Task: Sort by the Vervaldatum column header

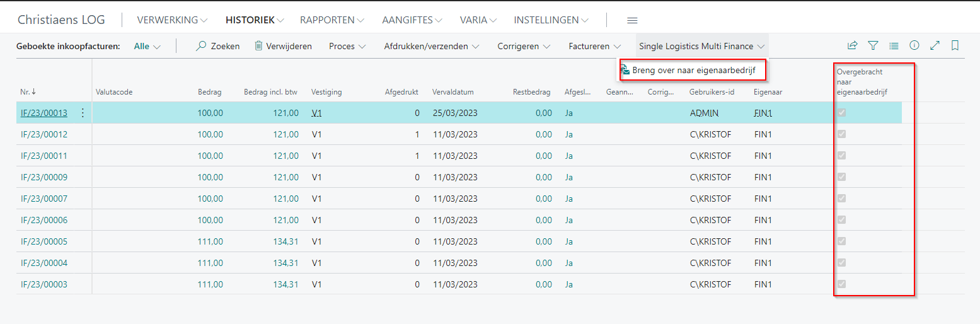Action: (x=453, y=92)
